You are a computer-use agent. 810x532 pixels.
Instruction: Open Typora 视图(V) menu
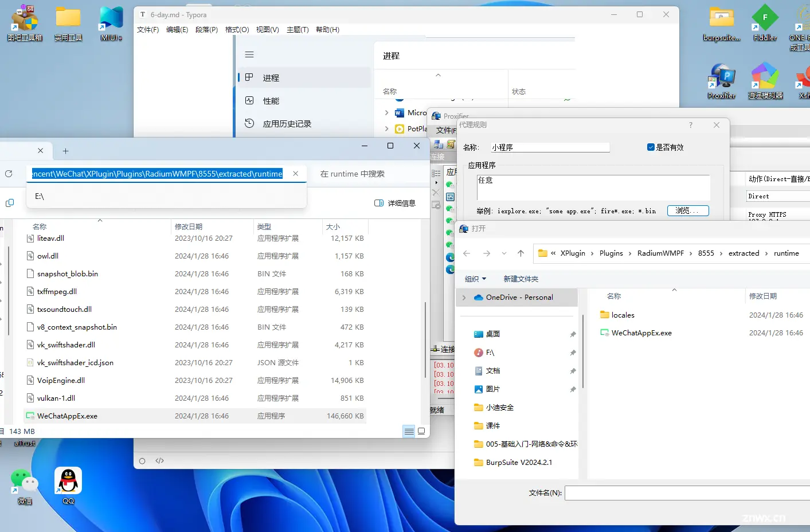point(267,30)
